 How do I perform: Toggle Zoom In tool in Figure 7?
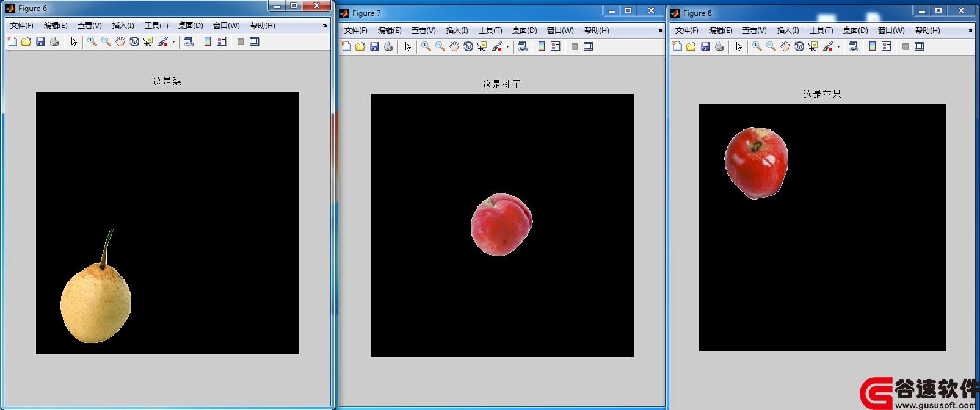coord(426,46)
